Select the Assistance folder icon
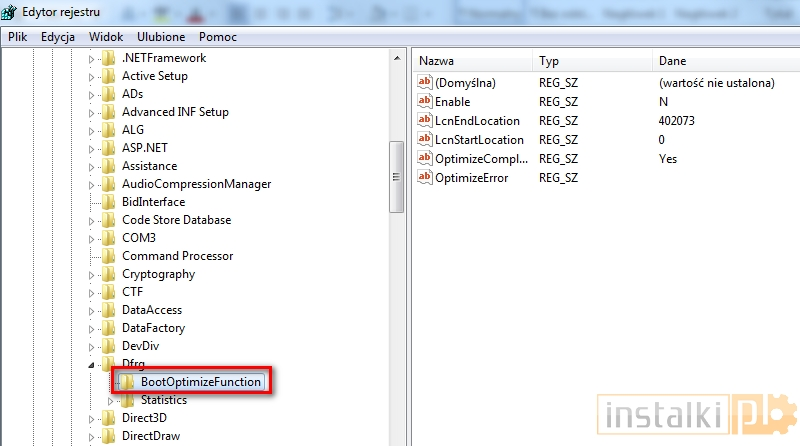 pyautogui.click(x=108, y=166)
